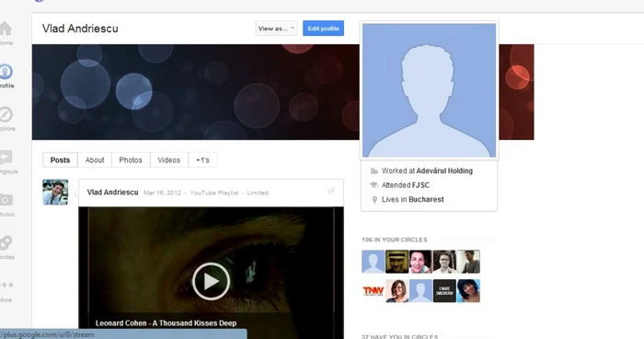Click the post options icon on Vlad's post
The width and height of the screenshot is (644, 339).
(x=331, y=192)
